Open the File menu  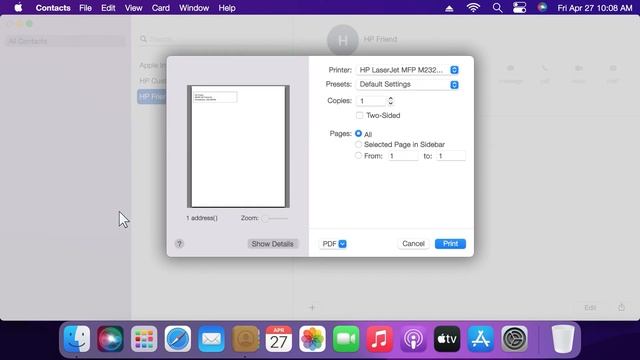coord(85,8)
